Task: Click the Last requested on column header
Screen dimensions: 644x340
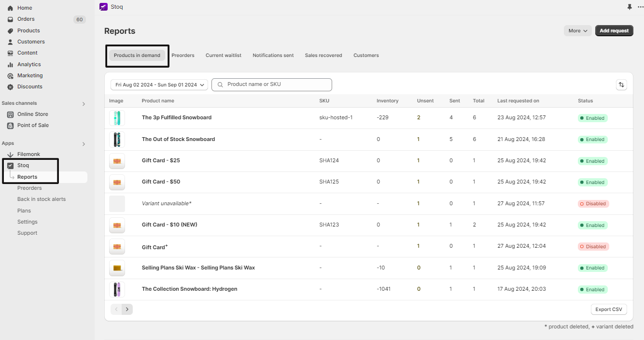Action: click(518, 101)
